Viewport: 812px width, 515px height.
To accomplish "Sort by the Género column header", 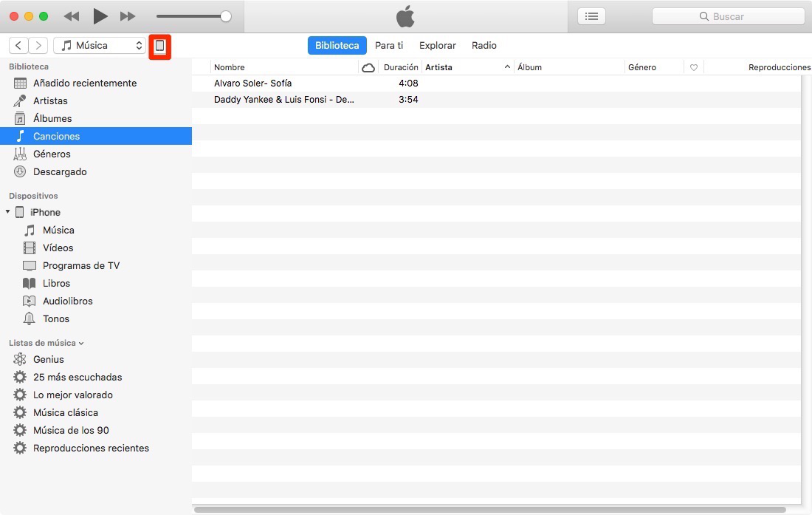I will (x=654, y=66).
